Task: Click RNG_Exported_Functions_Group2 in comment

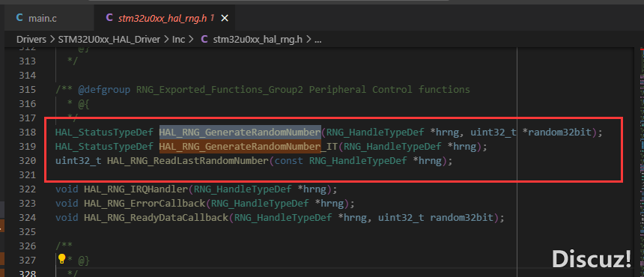Action: click(x=219, y=89)
